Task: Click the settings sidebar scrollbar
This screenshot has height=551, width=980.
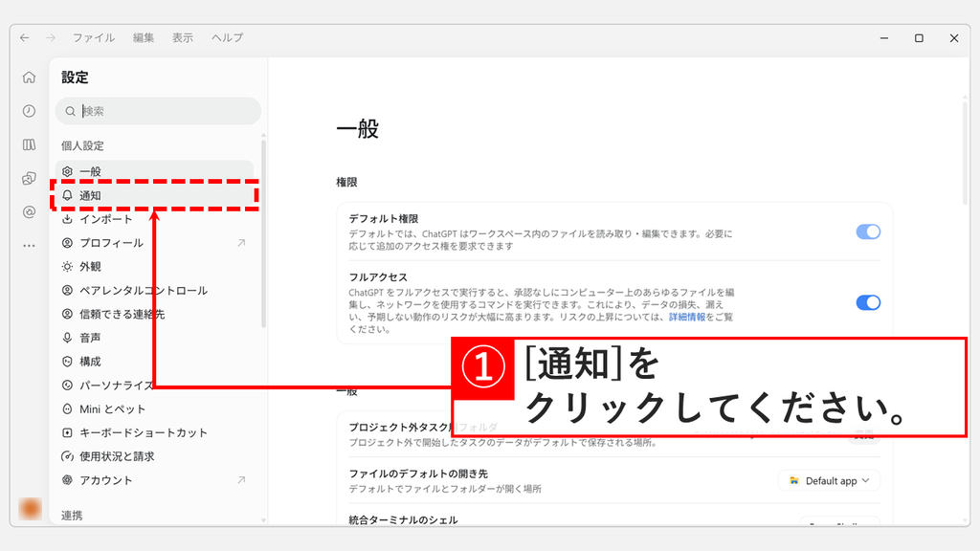Action: (x=264, y=233)
